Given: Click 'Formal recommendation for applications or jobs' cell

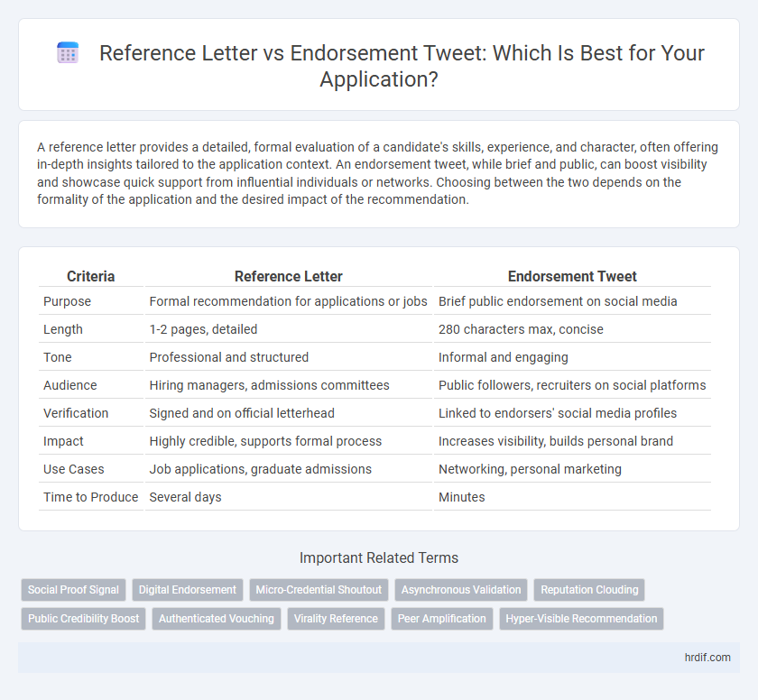Looking at the screenshot, I should point(288,301).
